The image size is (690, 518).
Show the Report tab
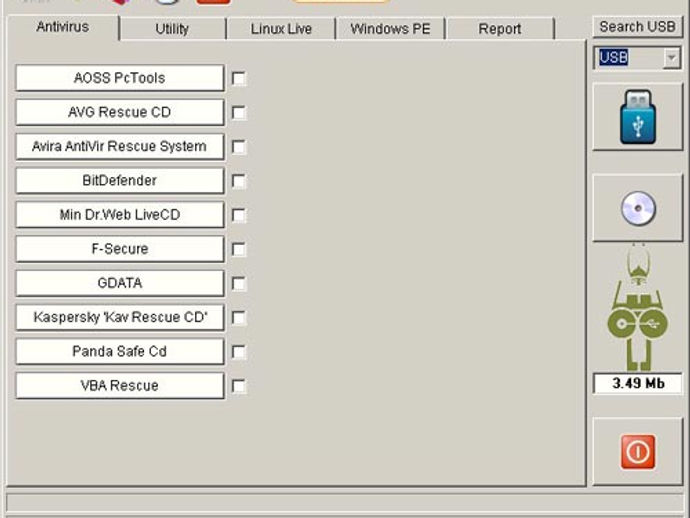pos(499,29)
